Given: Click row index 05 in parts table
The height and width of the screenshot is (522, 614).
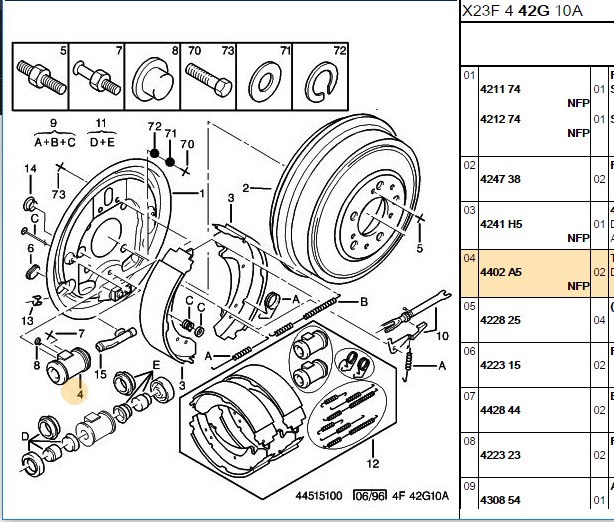Looking at the screenshot, I should point(469,306).
